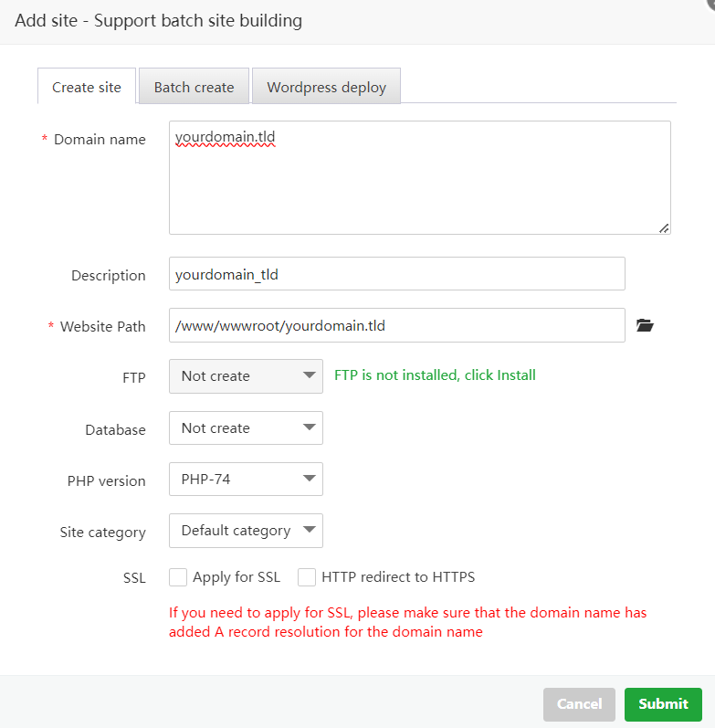Enable the Apply for SSL checkbox
Viewport: 715px width, 728px height.
point(178,577)
